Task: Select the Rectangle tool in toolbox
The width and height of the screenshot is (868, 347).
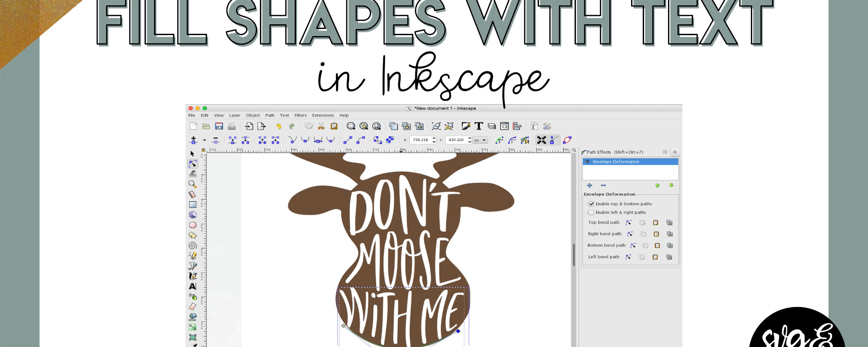Action: point(193,204)
